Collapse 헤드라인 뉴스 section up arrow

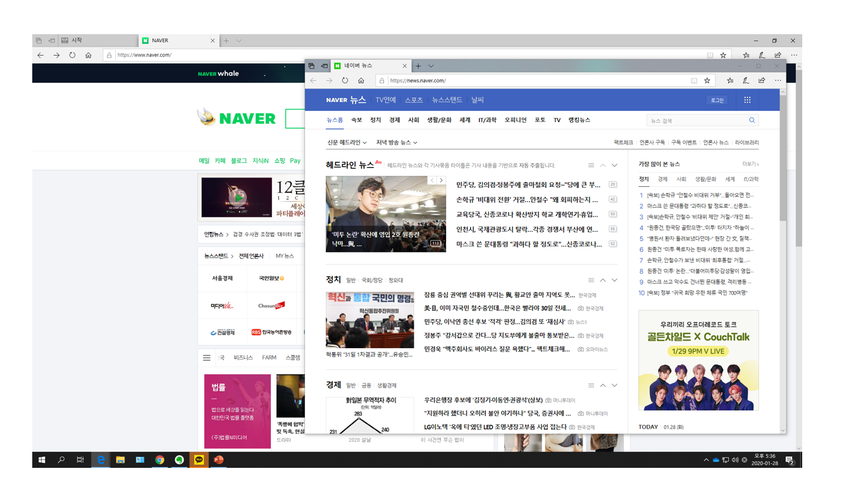coord(603,165)
